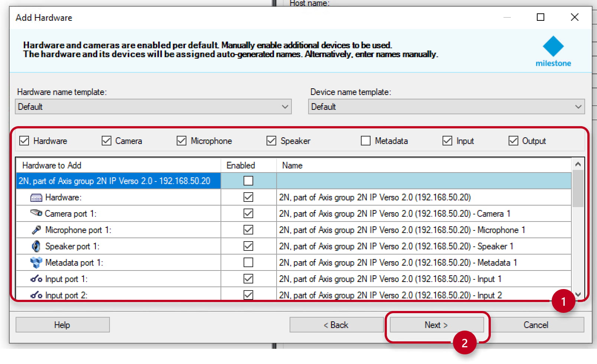The image size is (597, 364).
Task: Maximize the Add Hardware window
Action: point(541,17)
